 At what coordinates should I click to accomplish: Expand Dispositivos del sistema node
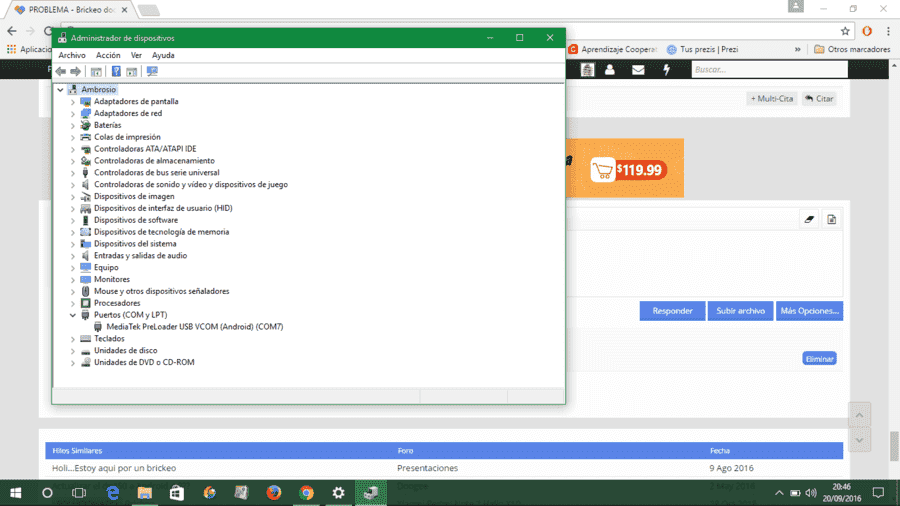73,244
